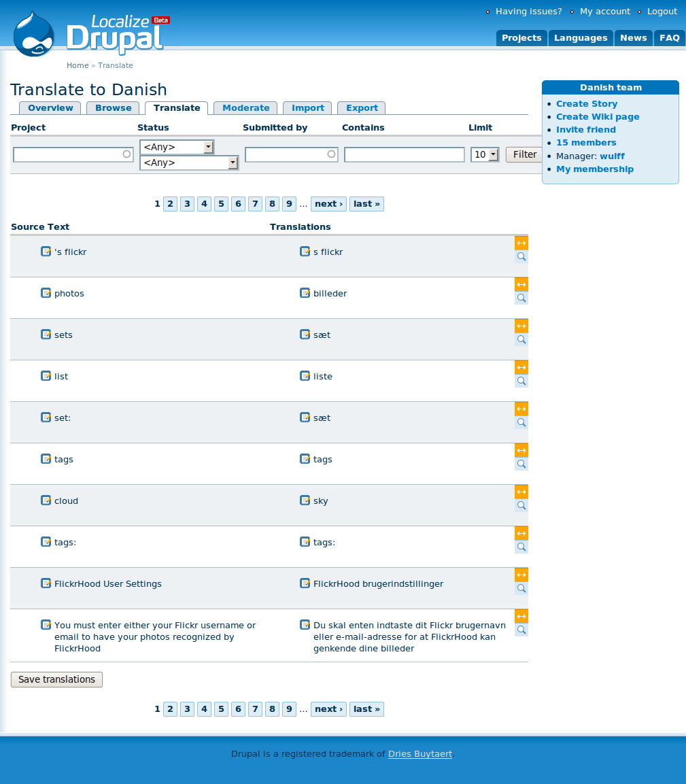This screenshot has height=784, width=686.
Task: Open the Having issues? link
Action: (x=528, y=11)
